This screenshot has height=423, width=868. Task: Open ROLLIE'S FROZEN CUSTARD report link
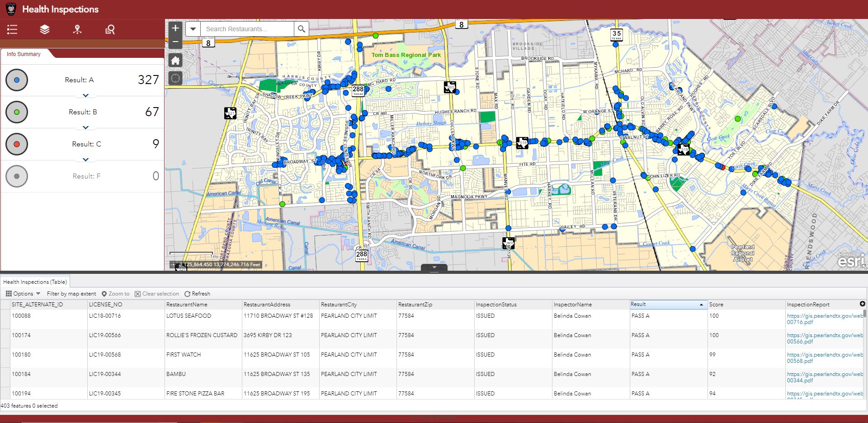[825, 338]
